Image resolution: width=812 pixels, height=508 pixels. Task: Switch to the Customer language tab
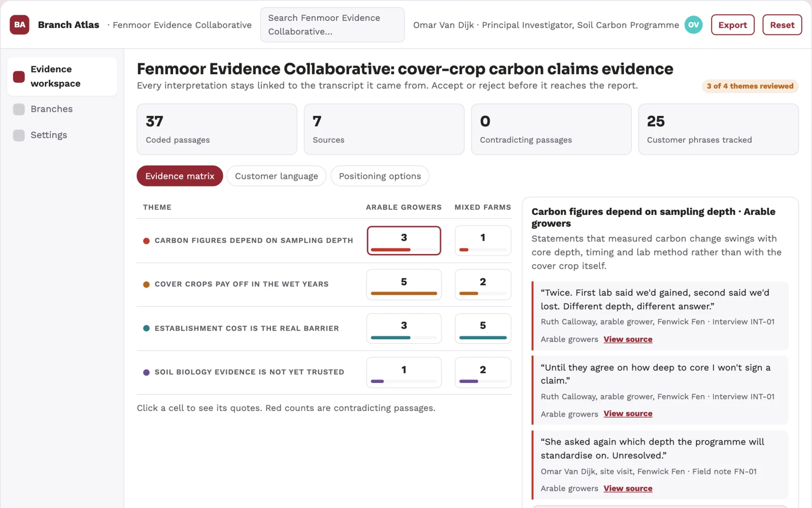[277, 176]
